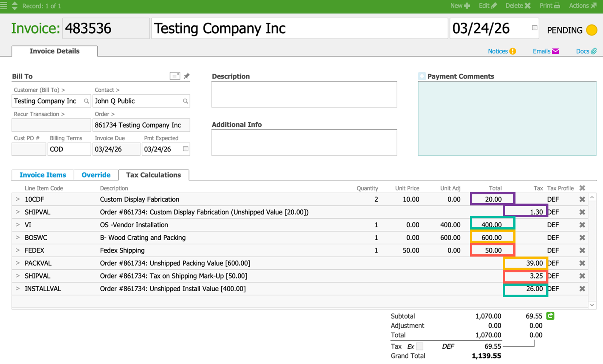Open the Override tab

pyautogui.click(x=96, y=175)
